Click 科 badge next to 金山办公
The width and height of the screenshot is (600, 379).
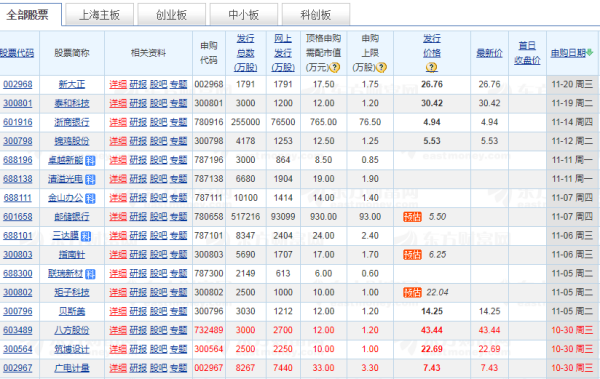(90, 198)
